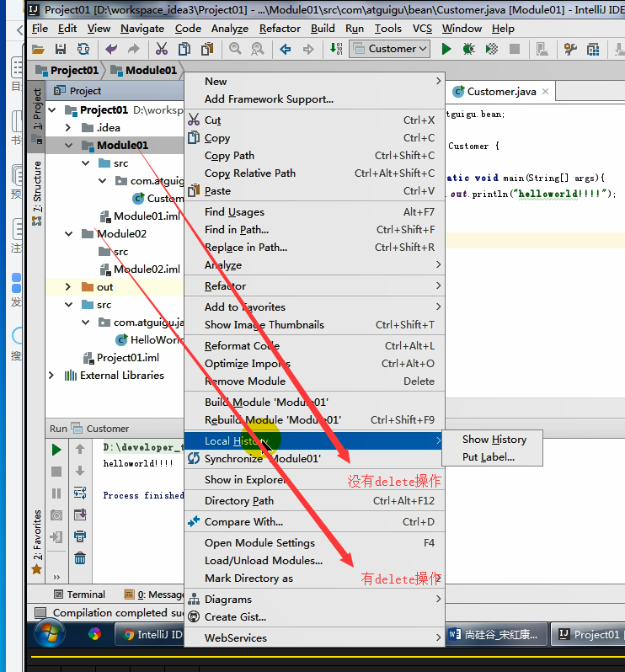This screenshot has width=625, height=672.
Task: Open the Terminal tool window
Action: [x=79, y=595]
